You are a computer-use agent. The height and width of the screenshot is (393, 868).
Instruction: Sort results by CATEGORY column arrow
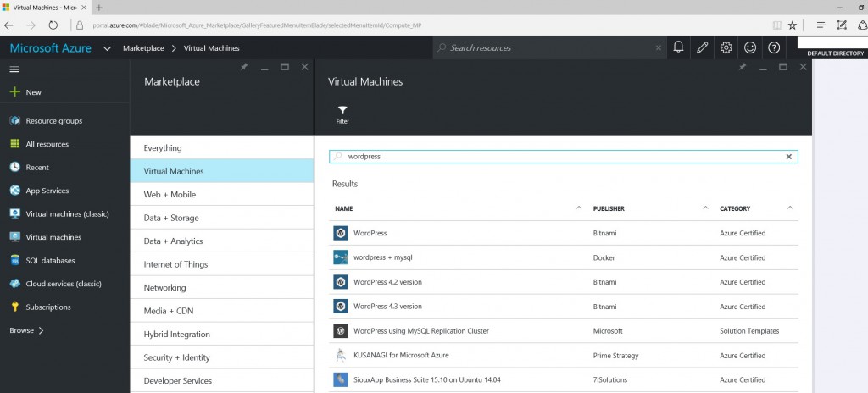(x=790, y=208)
